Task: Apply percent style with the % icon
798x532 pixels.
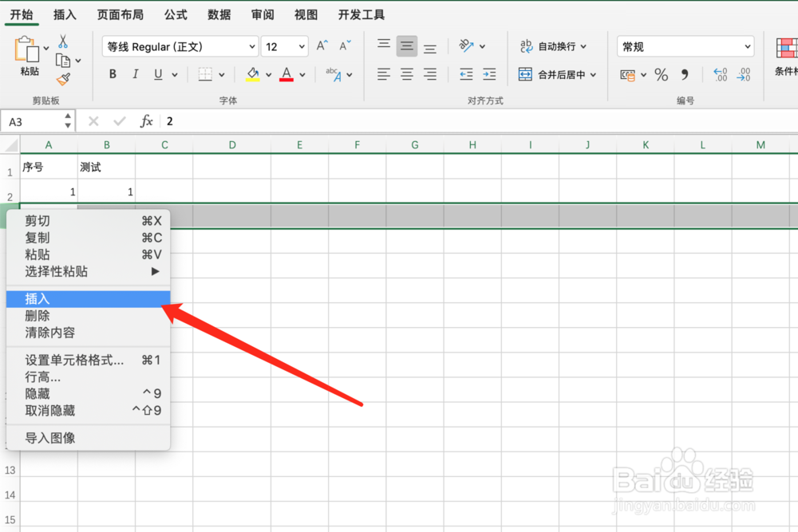Action: point(659,74)
